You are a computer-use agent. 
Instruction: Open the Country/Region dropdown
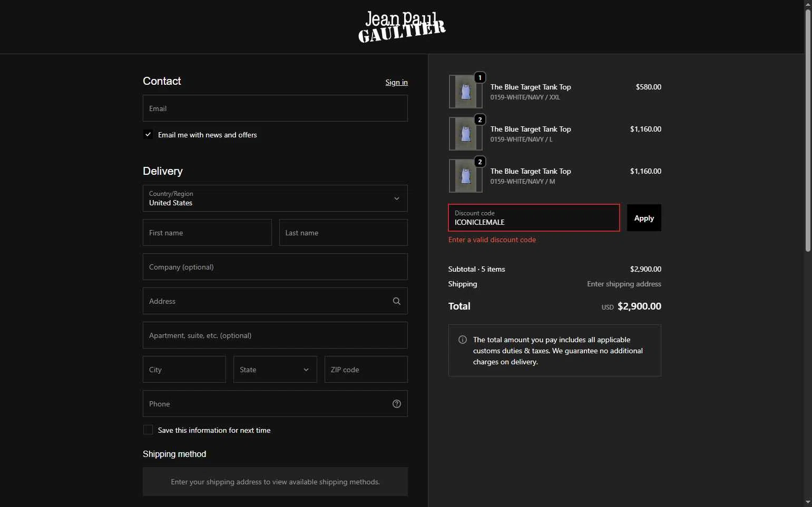[x=275, y=198]
